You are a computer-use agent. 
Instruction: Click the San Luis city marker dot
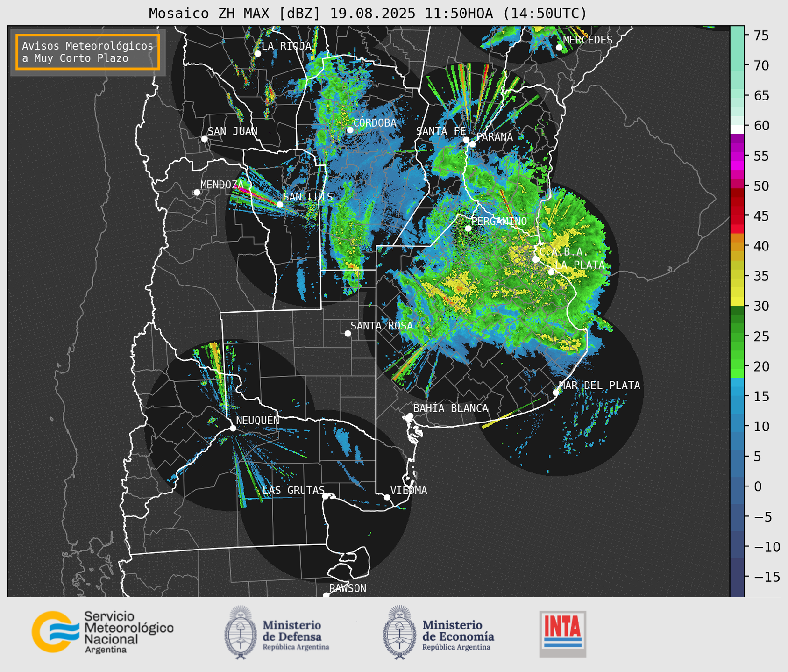(x=280, y=205)
